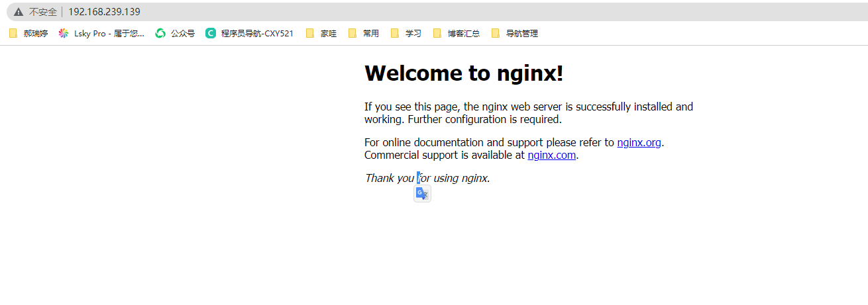Open the 博客汇总 bookmark folder

coord(457,33)
